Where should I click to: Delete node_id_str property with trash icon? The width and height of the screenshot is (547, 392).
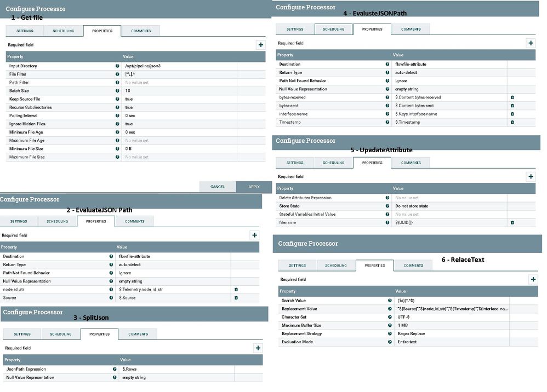click(236, 290)
